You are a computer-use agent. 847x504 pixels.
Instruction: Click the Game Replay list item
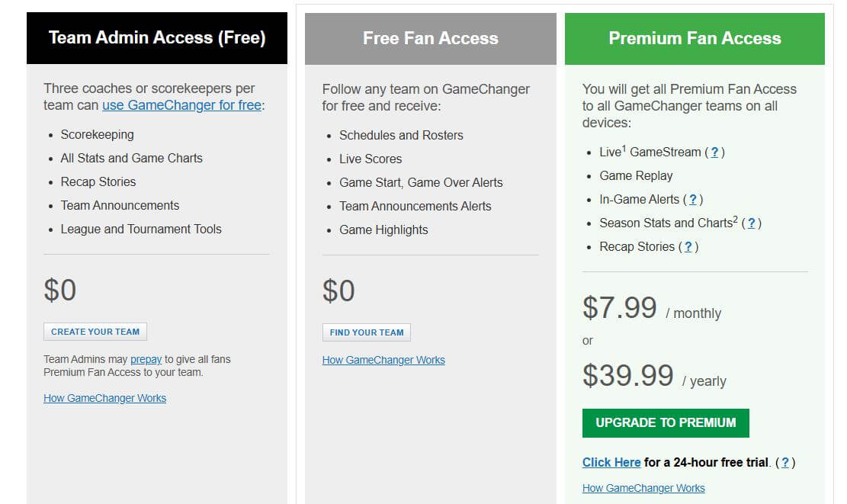636,175
